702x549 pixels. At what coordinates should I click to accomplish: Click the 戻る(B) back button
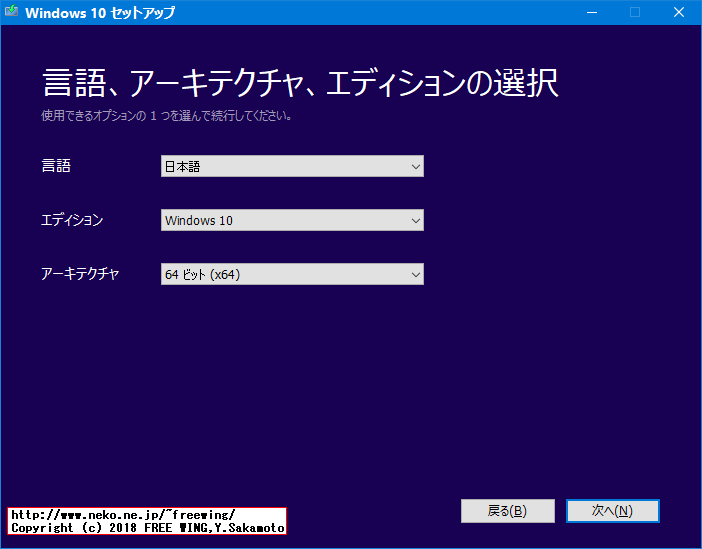(x=508, y=511)
